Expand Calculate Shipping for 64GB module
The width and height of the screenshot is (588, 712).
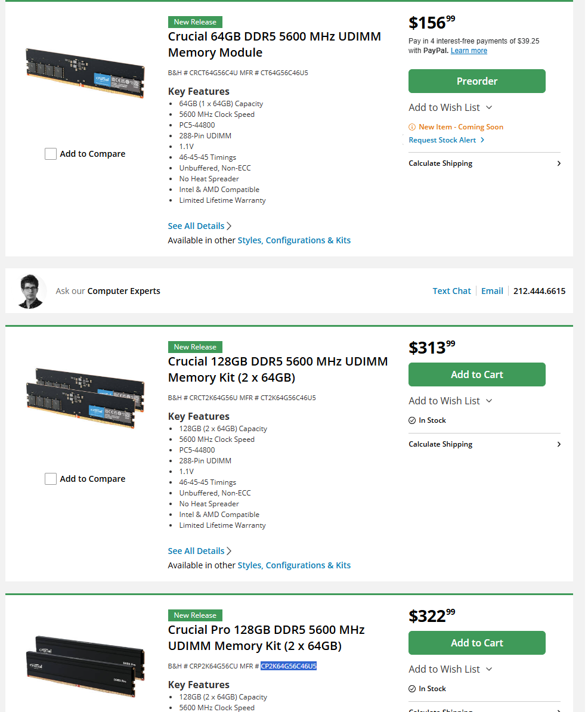(484, 163)
